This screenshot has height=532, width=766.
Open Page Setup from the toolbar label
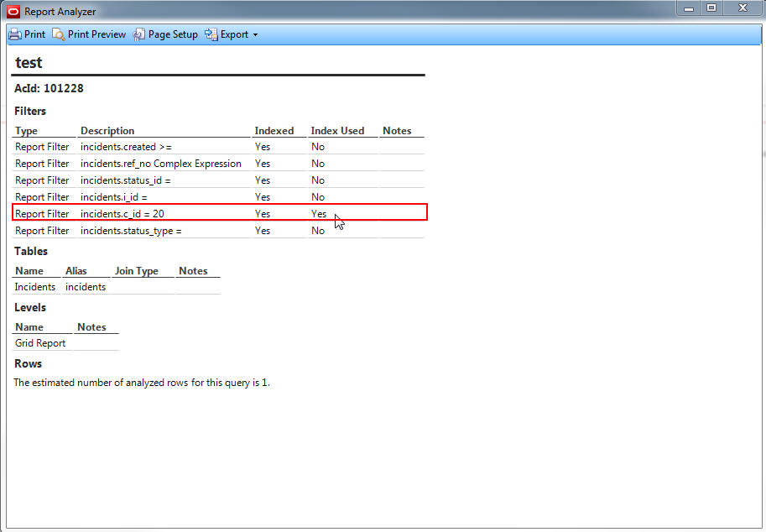click(173, 34)
